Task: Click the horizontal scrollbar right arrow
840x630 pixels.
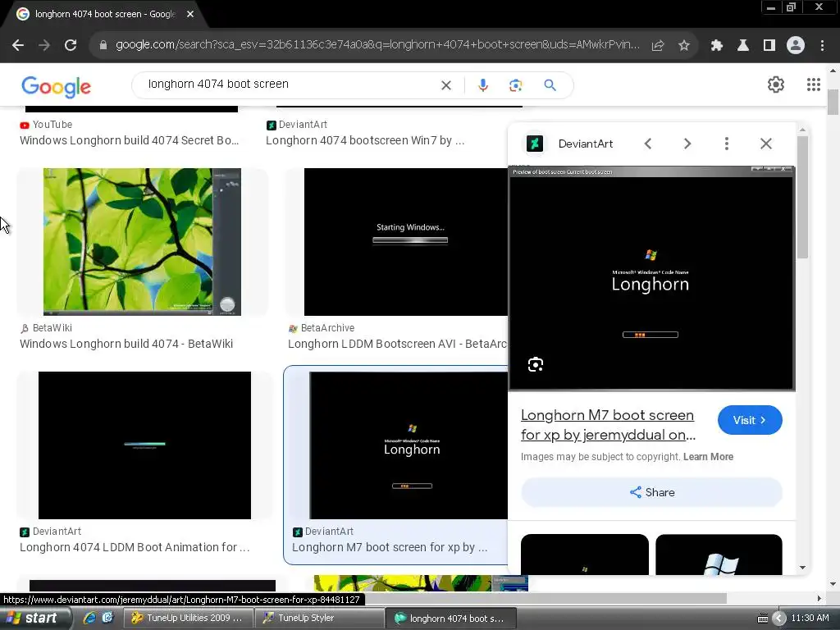Action: 819,598
